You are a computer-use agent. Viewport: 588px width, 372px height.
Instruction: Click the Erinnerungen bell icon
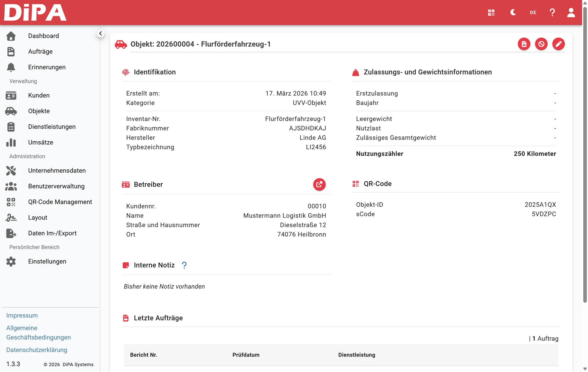11,67
